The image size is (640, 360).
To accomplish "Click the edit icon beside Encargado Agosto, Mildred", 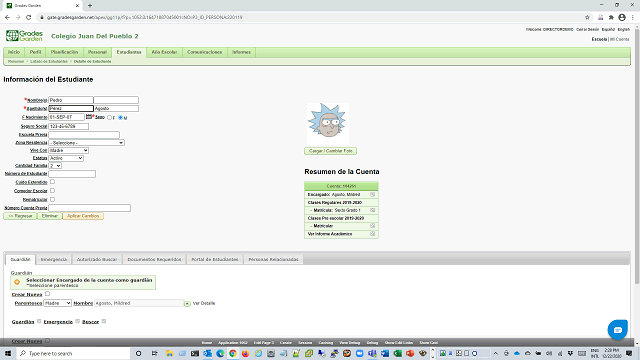I will click(372, 195).
